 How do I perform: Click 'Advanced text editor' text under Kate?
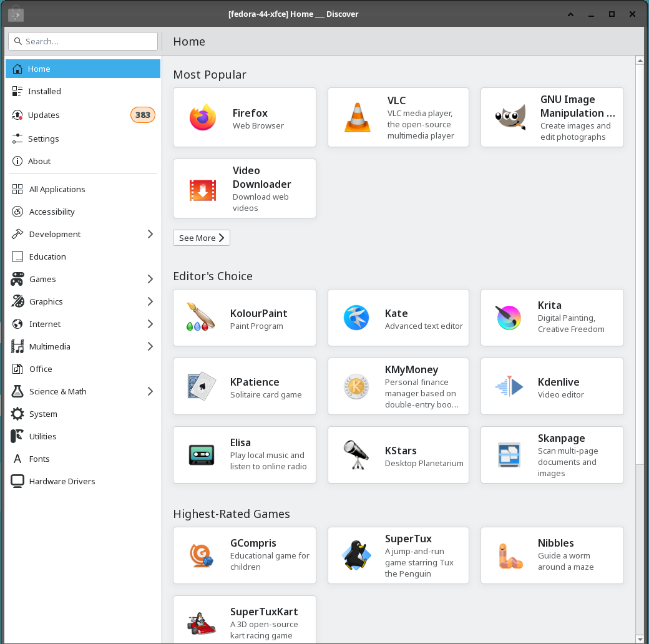(x=424, y=326)
